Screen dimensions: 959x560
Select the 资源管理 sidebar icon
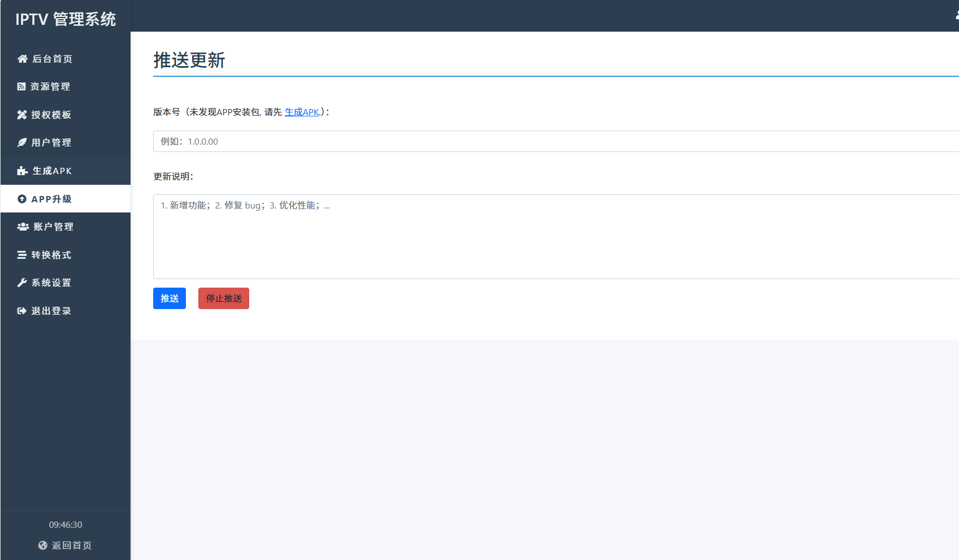21,86
